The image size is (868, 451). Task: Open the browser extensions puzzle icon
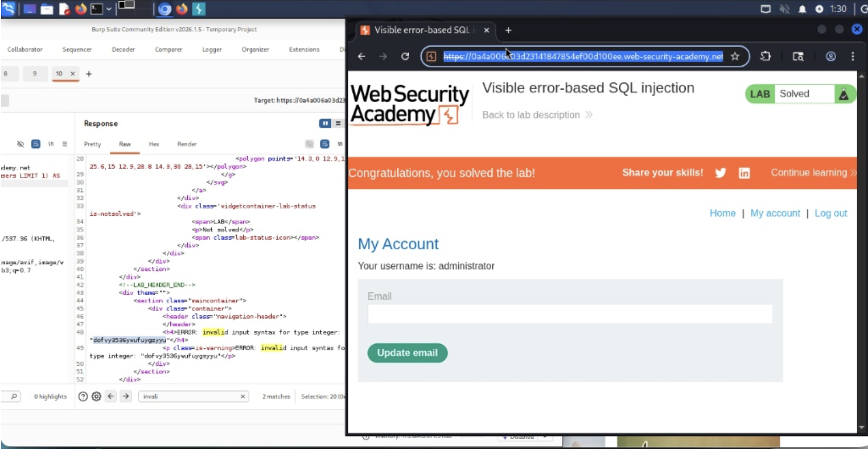click(x=765, y=56)
